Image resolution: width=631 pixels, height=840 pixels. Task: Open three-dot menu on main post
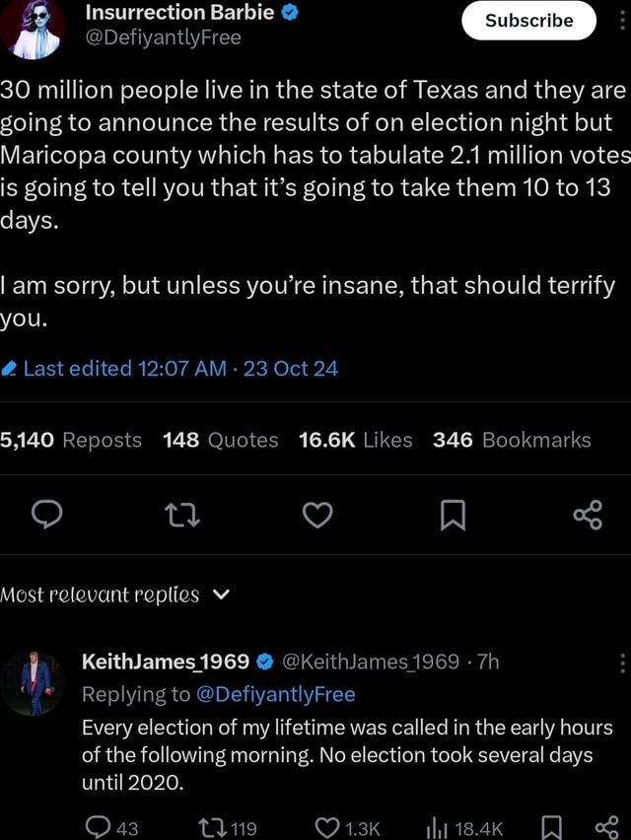click(622, 22)
